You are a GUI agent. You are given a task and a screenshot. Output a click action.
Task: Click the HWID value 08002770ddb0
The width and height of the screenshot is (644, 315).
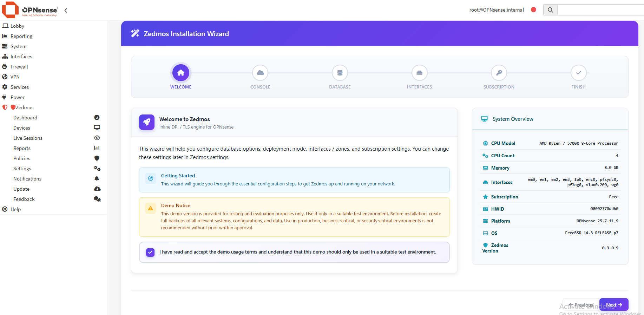[x=604, y=209]
